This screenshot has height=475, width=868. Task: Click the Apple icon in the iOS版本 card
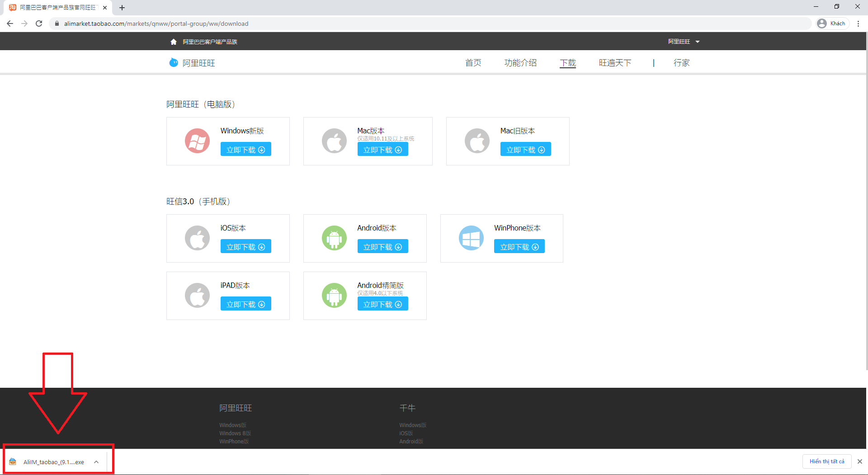(197, 238)
